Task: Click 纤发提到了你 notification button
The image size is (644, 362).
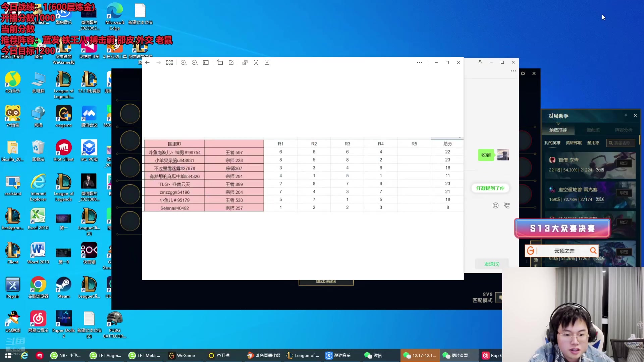Action: point(490,188)
